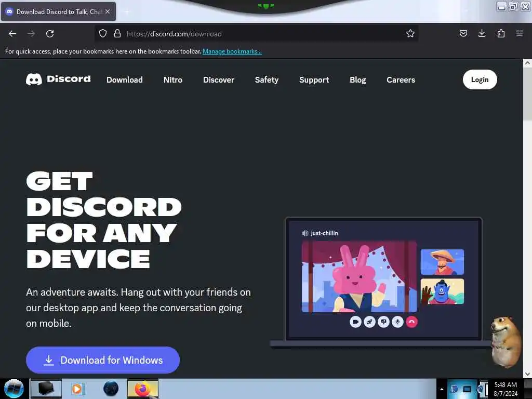The width and height of the screenshot is (532, 399).
Task: Open the Discover nav item
Action: point(219,79)
